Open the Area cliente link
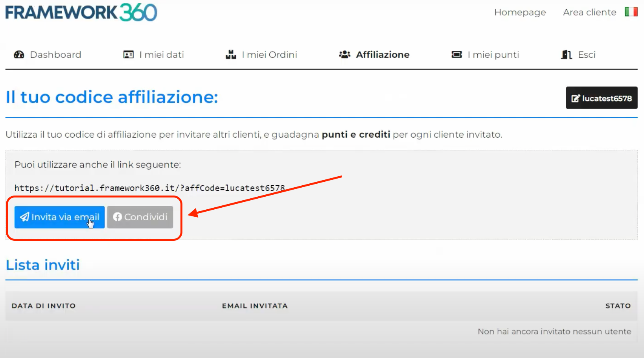Screen dimensions: 644x358 click(x=589, y=12)
